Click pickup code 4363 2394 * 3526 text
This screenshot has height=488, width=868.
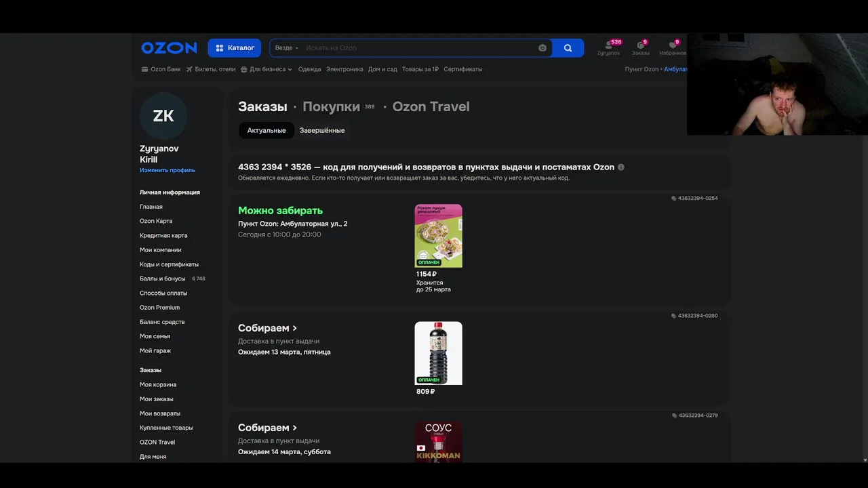pos(275,167)
